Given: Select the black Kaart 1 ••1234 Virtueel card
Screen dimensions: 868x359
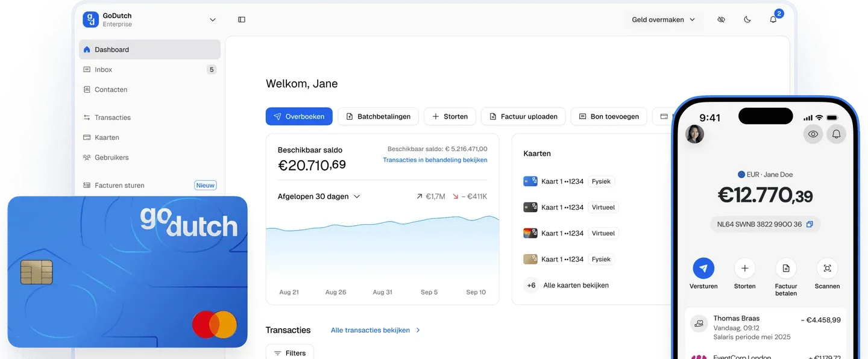Looking at the screenshot, I should (x=572, y=207).
